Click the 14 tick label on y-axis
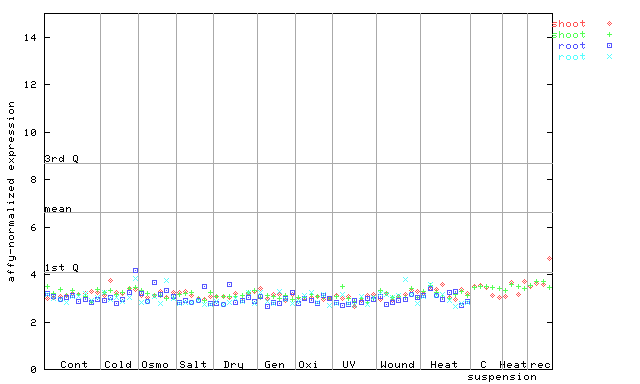 coord(30,38)
